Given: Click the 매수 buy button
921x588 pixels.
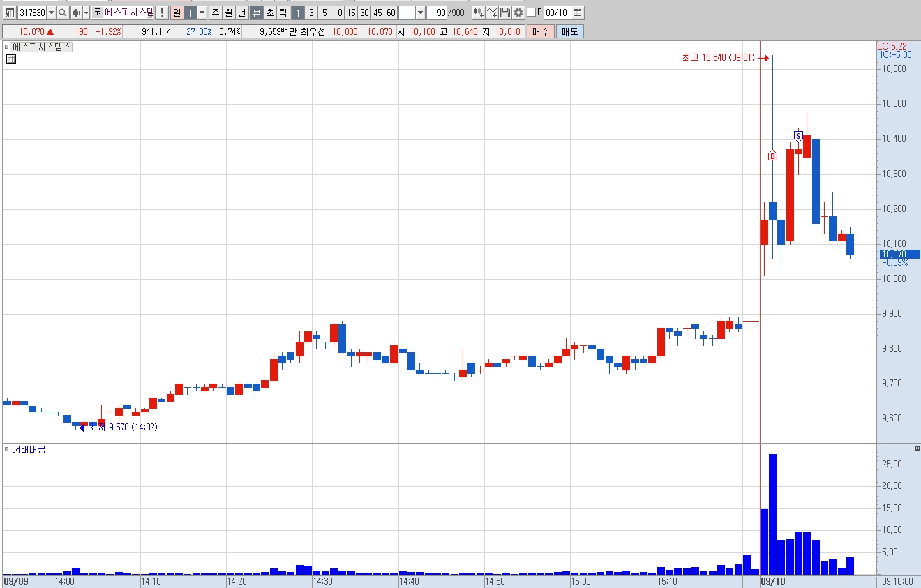Looking at the screenshot, I should coord(541,31).
